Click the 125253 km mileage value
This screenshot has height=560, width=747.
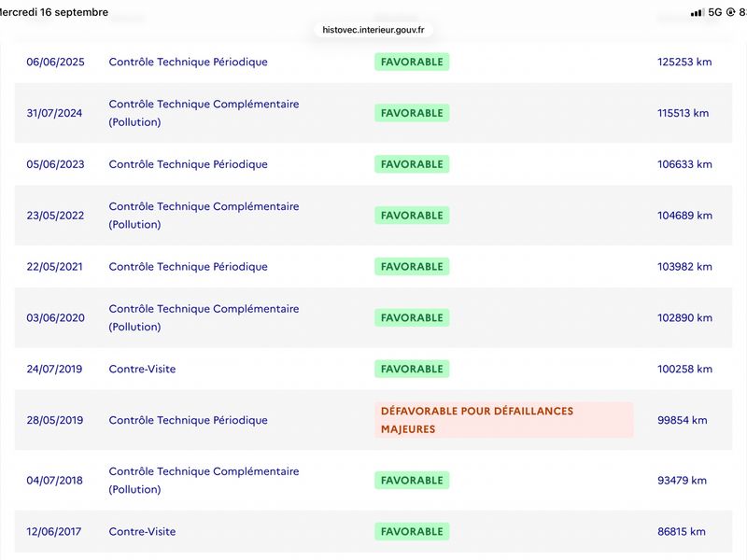coord(684,62)
